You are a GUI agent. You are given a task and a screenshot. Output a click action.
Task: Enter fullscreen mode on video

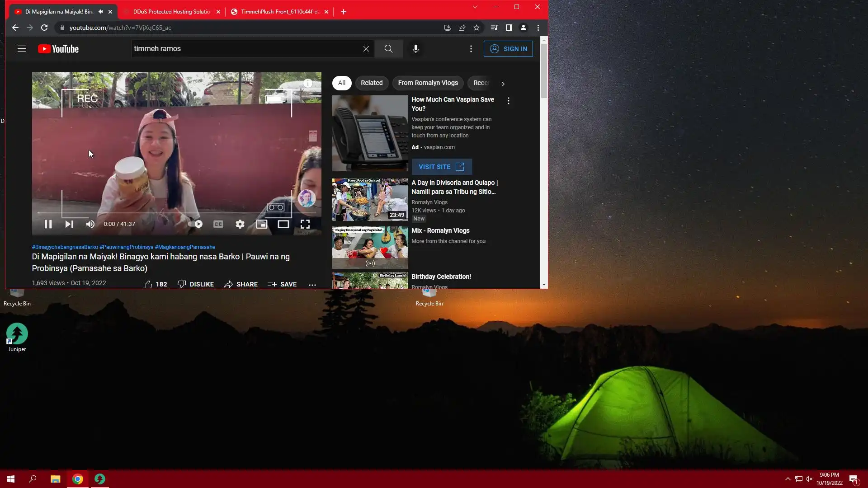[305, 224]
